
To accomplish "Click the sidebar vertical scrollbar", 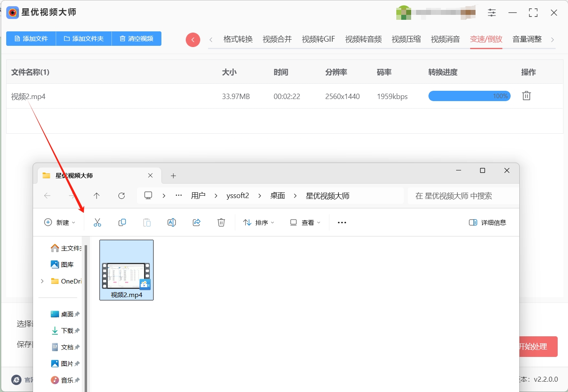I will 86,318.
